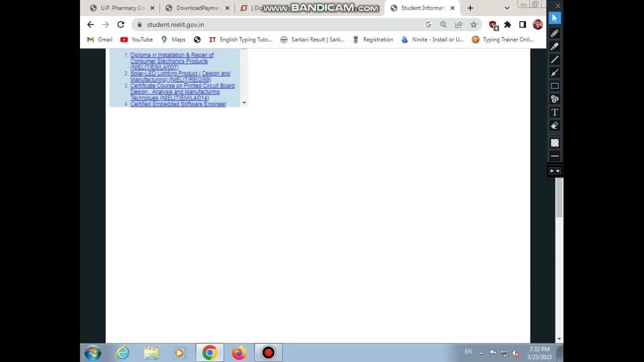Viewport: 644px width, 362px height.
Task: Open the Typing Trainer Online bookmark
Action: pyautogui.click(x=503, y=40)
